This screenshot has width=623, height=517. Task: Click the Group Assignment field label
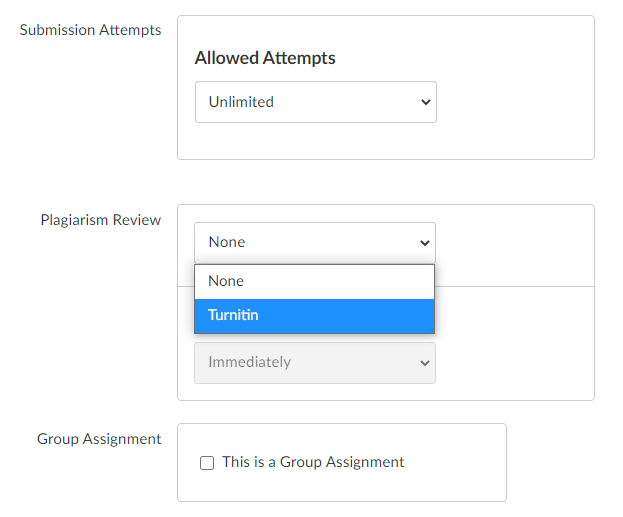coord(99,439)
